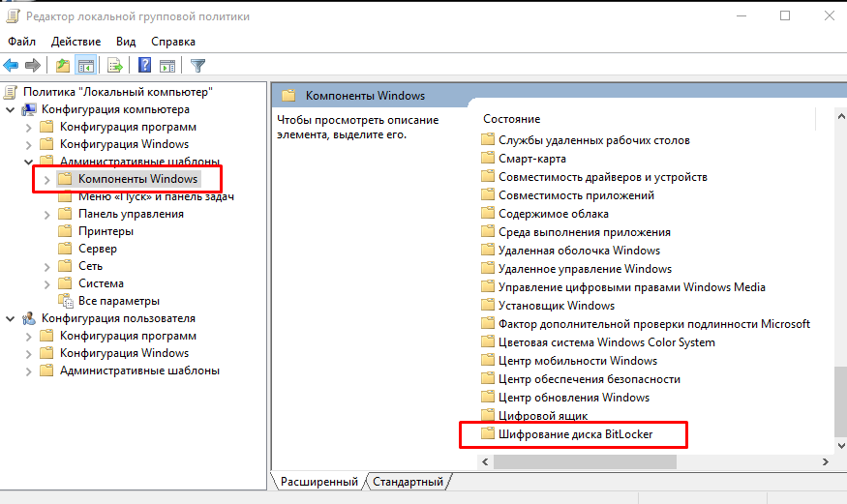The image size is (847, 504).
Task: Select Все параметры in the tree
Action: [118, 301]
